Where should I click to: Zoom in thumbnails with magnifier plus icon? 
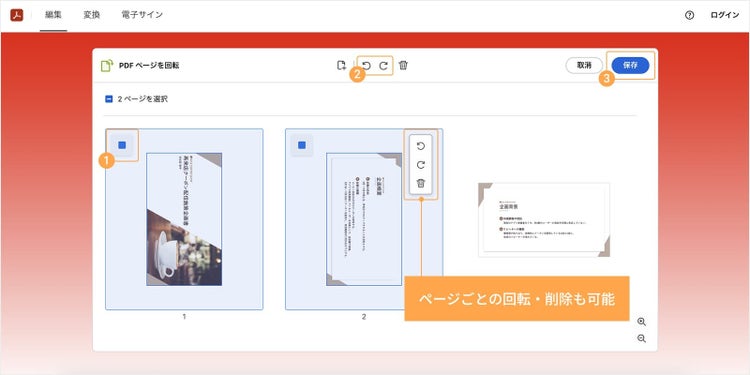641,322
